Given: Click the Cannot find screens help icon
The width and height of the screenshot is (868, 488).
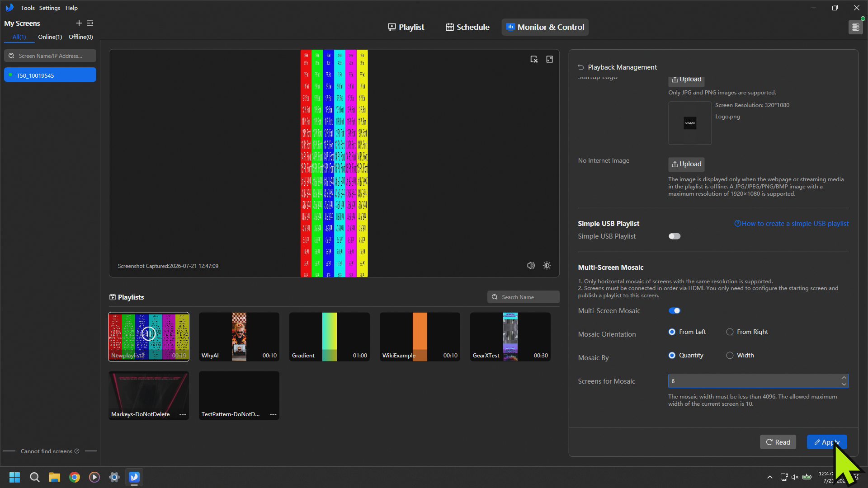Looking at the screenshot, I should (x=77, y=451).
